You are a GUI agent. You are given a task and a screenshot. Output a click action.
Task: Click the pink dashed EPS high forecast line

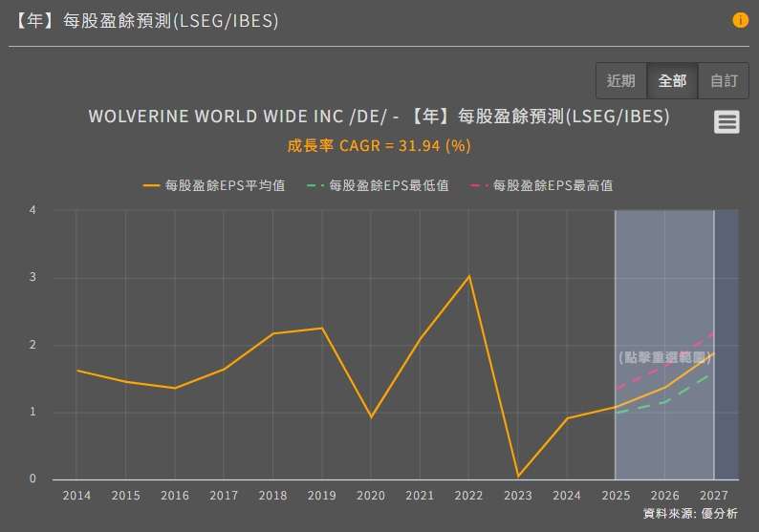click(664, 366)
